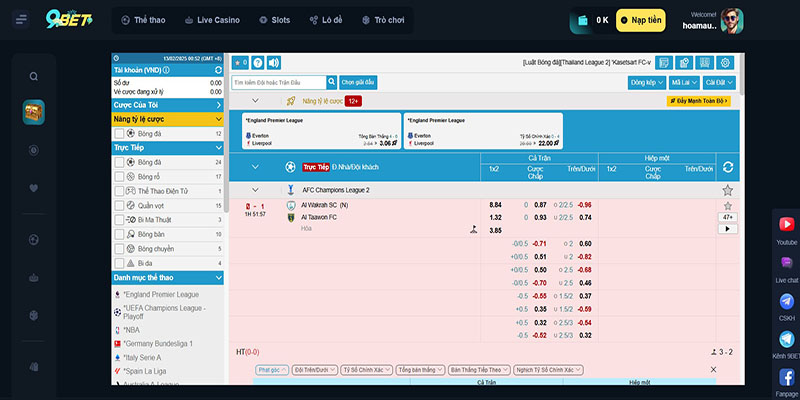Tick the Quần vợt checkbox
This screenshot has width=800, height=400.
tap(120, 205)
